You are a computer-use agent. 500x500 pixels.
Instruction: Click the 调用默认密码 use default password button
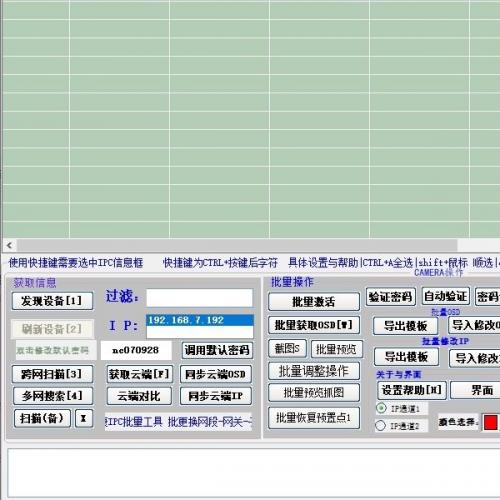pos(217,350)
